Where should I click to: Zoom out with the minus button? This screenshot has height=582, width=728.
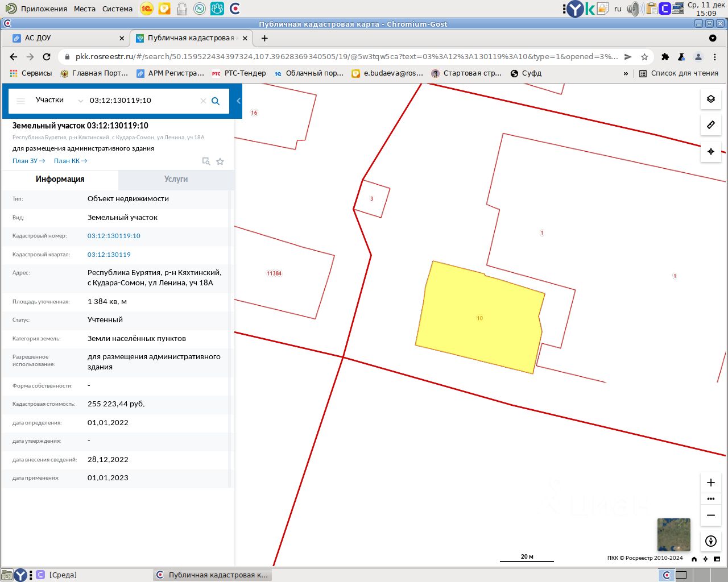pyautogui.click(x=711, y=516)
